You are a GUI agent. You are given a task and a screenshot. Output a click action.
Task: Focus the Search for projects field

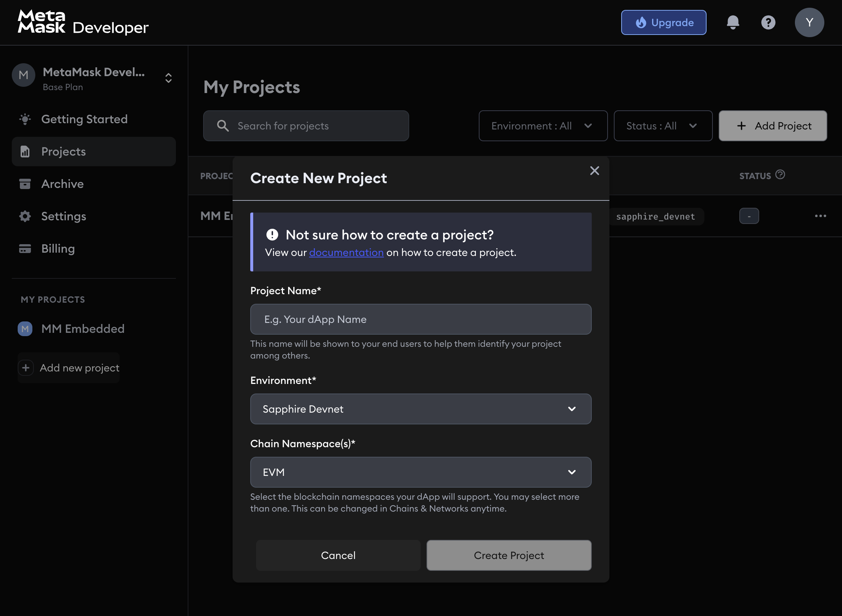[306, 126]
